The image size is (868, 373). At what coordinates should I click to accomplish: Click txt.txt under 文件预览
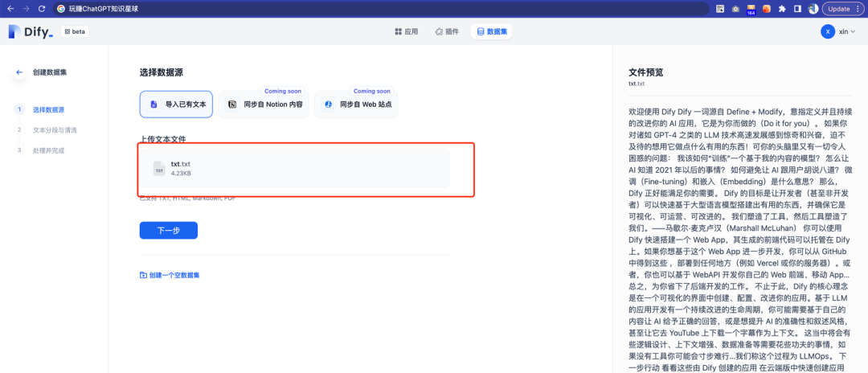pos(637,84)
